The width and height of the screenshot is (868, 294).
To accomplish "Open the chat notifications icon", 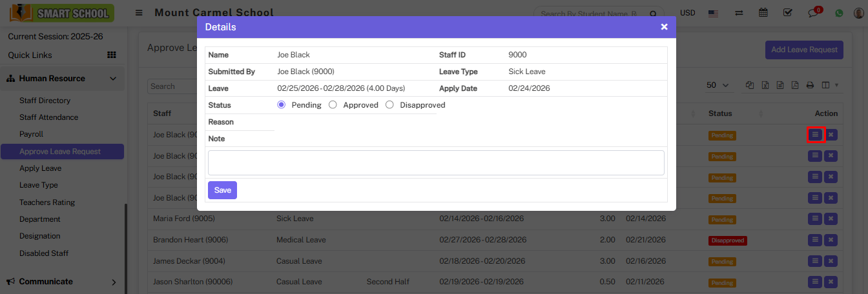I will (814, 13).
